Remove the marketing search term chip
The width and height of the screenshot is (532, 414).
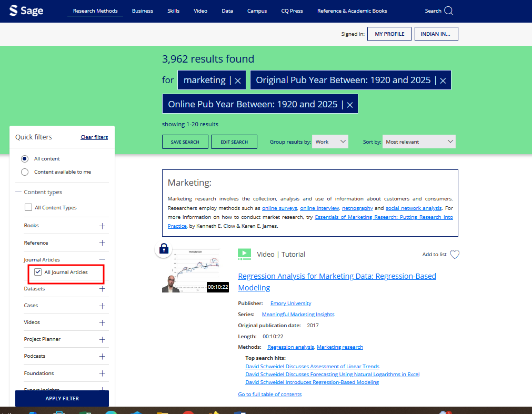238,80
